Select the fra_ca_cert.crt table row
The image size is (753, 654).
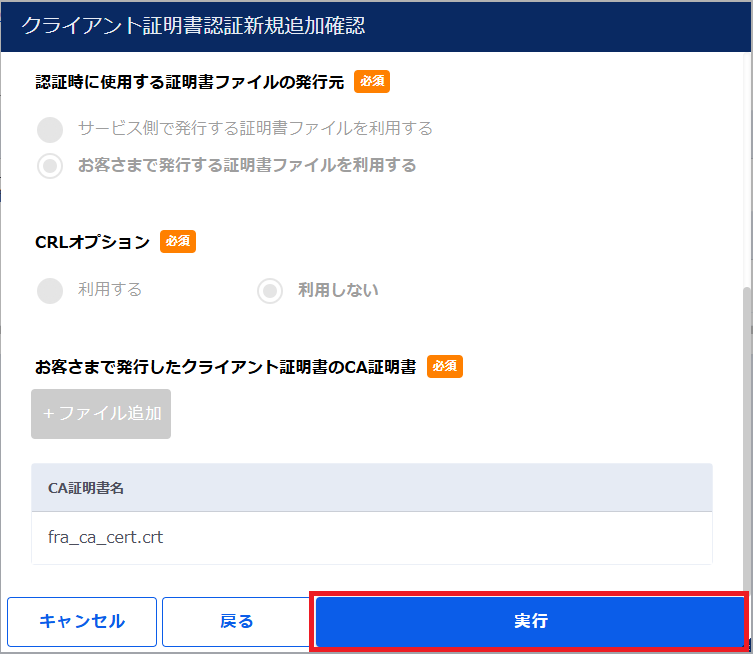372,537
